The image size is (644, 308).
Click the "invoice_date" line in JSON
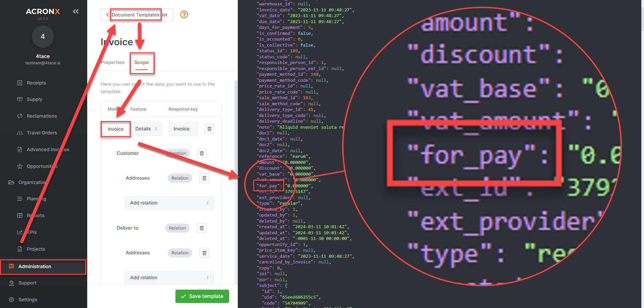tap(306, 10)
